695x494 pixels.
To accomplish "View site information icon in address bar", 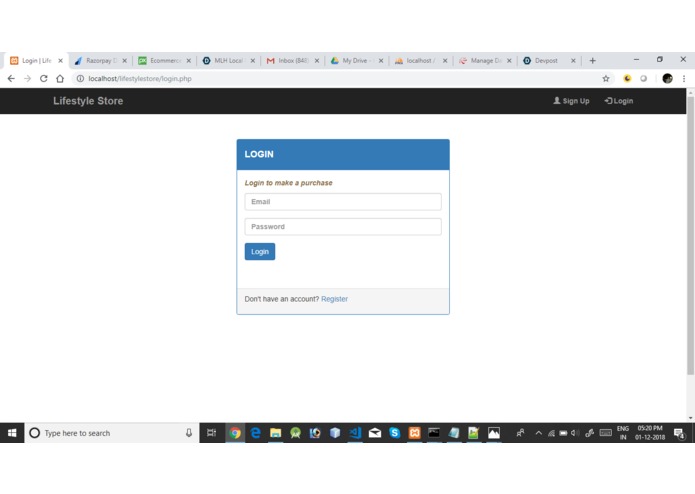I will (80, 78).
